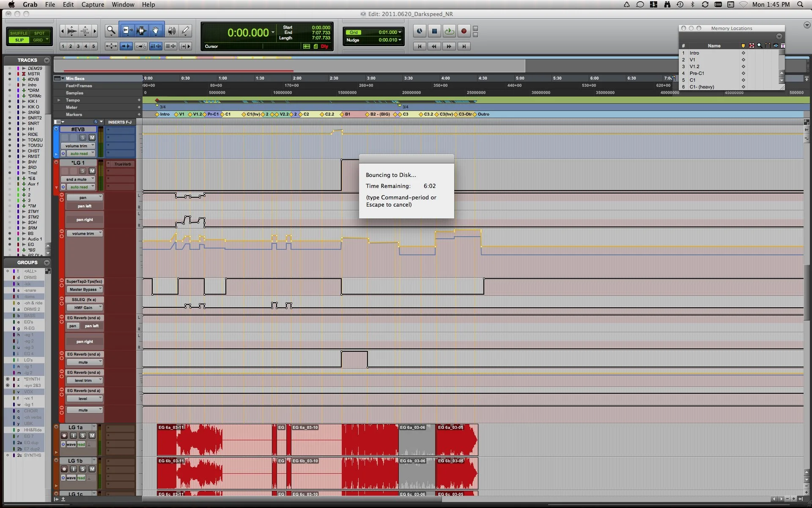Mute the LG 1a track
This screenshot has height=508, width=812.
pyautogui.click(x=92, y=436)
